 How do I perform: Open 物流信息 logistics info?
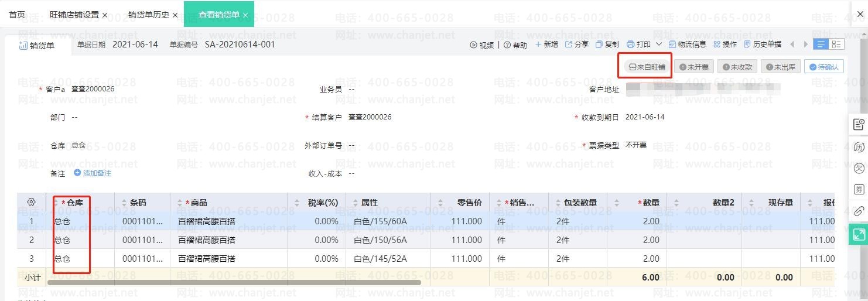[688, 45]
